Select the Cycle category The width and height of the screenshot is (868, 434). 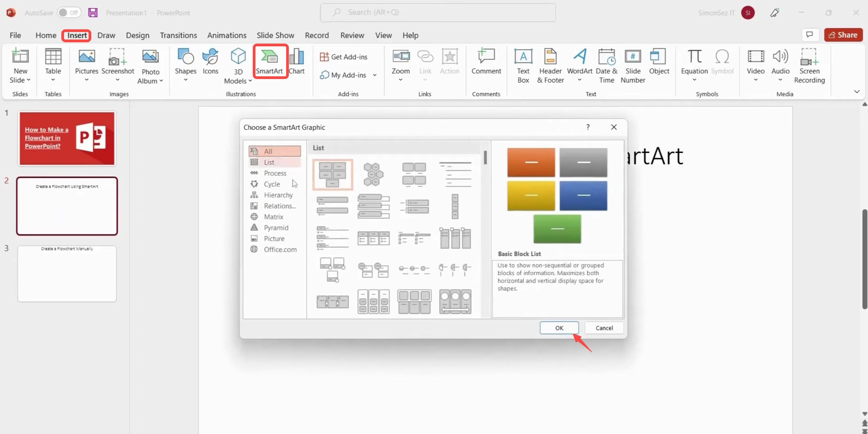tap(275, 184)
